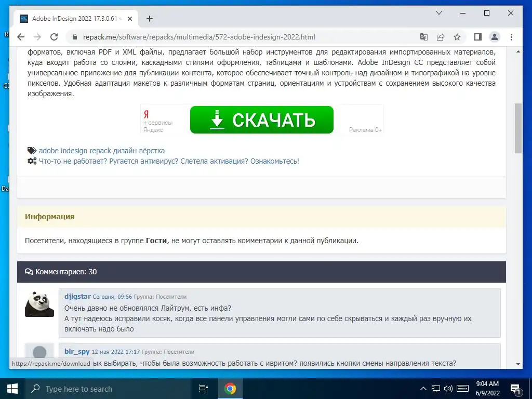Open the Chrome three-dot menu

tap(511, 37)
